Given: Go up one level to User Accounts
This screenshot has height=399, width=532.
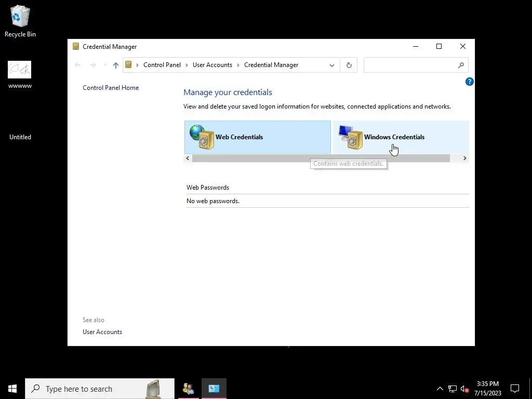Looking at the screenshot, I should (x=116, y=65).
